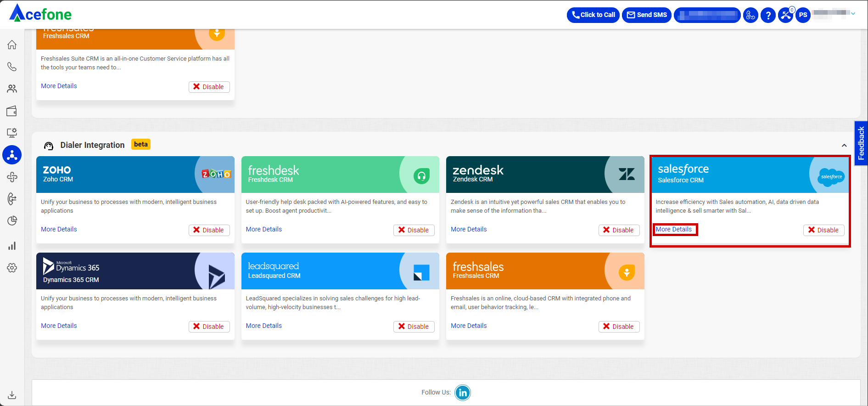Image resolution: width=868 pixels, height=406 pixels.
Task: Open More Details for Salesforce CRM
Action: pyautogui.click(x=674, y=229)
